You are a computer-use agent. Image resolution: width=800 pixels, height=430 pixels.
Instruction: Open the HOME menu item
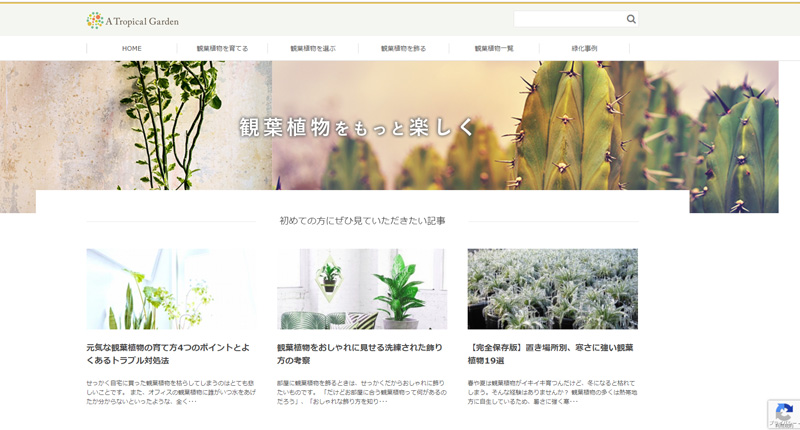(132, 48)
